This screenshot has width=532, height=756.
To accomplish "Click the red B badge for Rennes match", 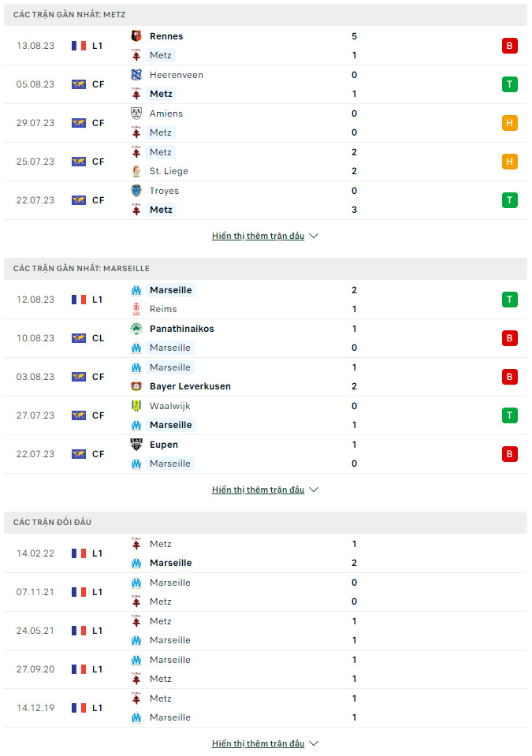I will pos(509,46).
